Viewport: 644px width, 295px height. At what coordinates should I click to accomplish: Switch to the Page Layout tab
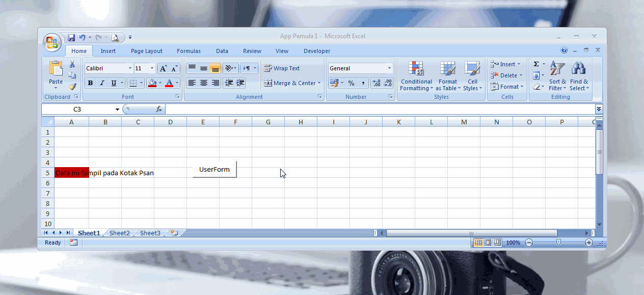point(147,51)
